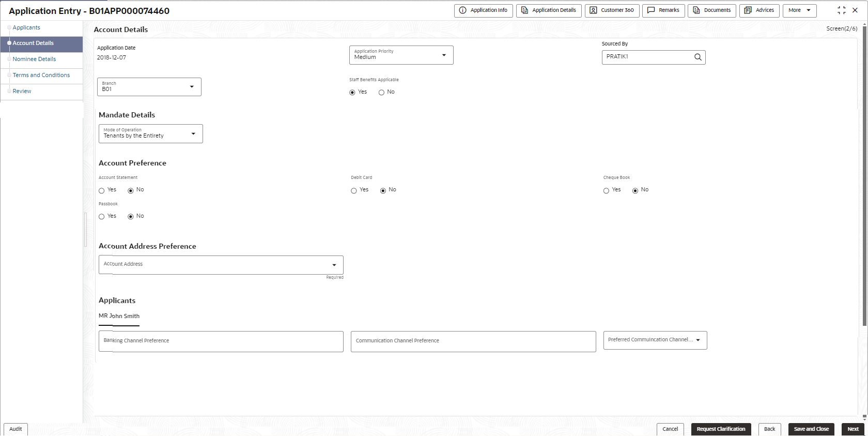
Task: Toggle full-screen with the expand icon
Action: pos(842,10)
